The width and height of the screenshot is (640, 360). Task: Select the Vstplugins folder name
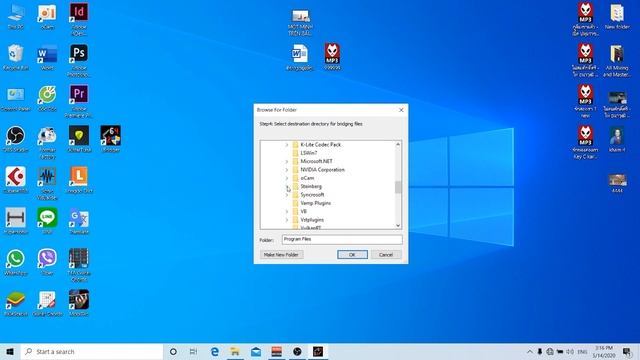[x=312, y=220]
